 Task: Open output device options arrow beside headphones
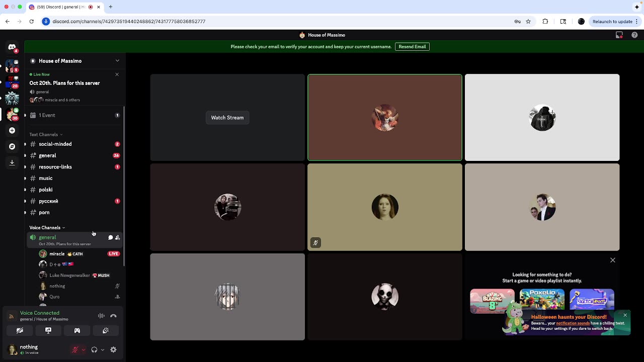tap(103, 350)
